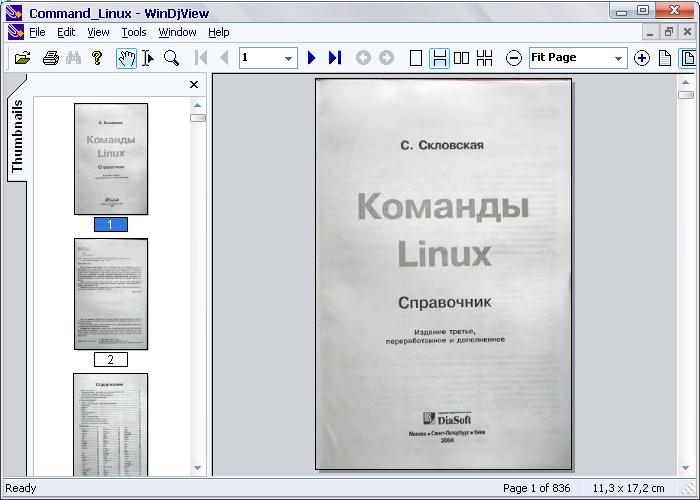Click document scrollbar up arrow
This screenshot has height=500, width=700.
coord(685,82)
